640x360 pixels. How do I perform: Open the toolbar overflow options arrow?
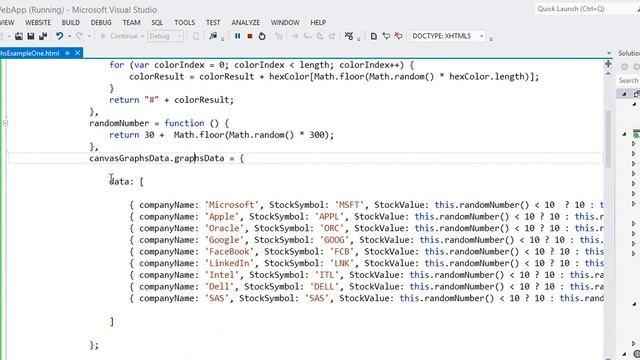(491, 38)
